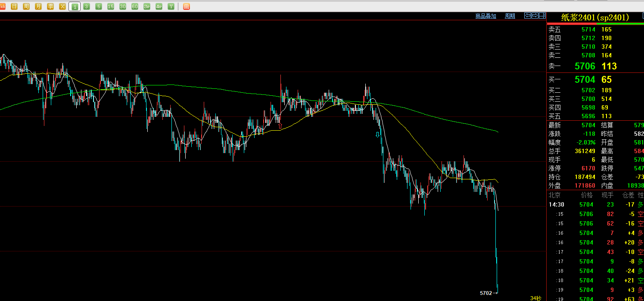Select the weekly (周) chart period

[26, 6]
